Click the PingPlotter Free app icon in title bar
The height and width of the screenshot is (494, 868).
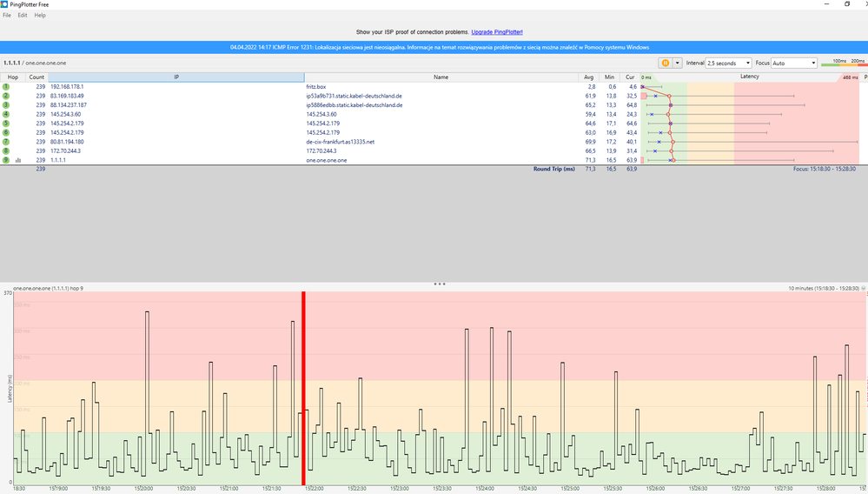pos(4,4)
